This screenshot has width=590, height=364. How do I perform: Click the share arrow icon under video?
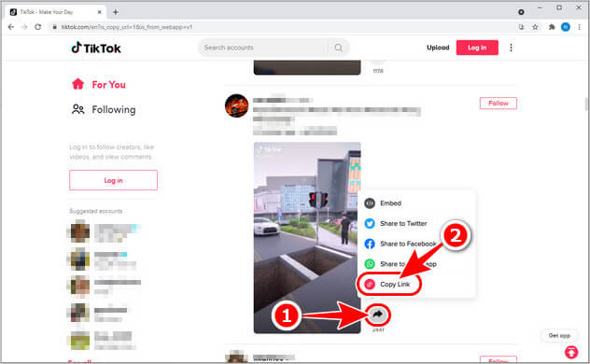point(377,315)
